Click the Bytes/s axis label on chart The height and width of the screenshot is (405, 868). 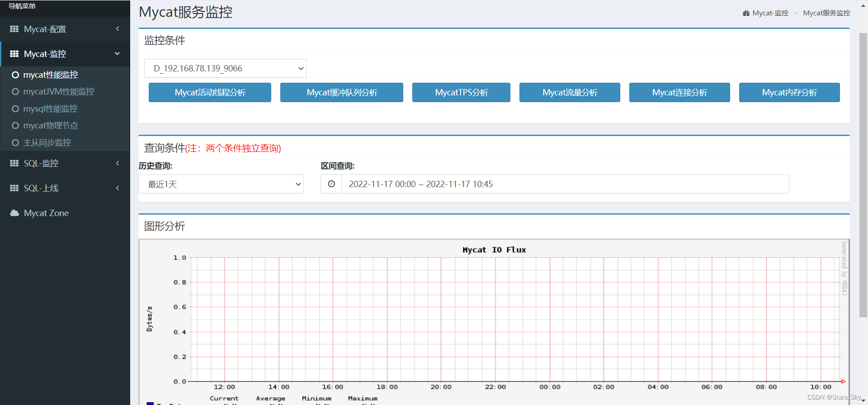coord(150,319)
